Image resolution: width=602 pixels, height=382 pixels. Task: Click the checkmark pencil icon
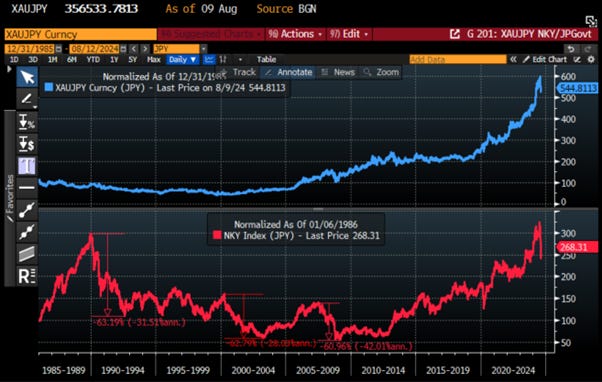point(577,60)
